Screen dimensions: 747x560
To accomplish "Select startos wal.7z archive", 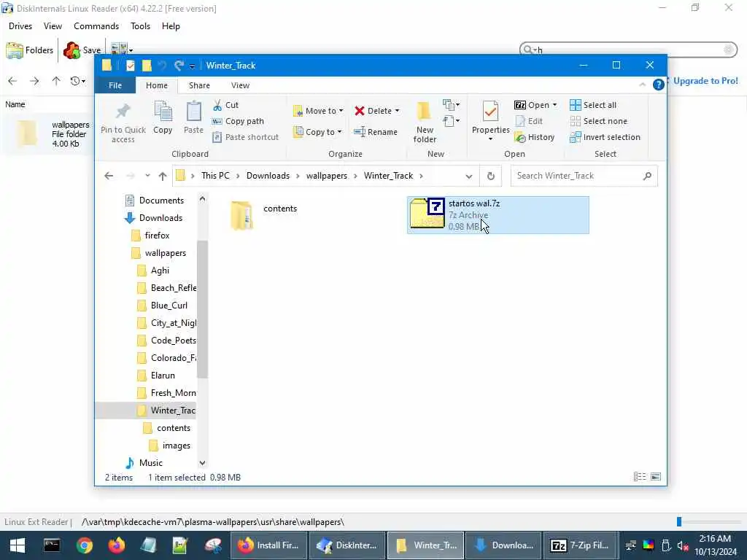I will [498, 215].
